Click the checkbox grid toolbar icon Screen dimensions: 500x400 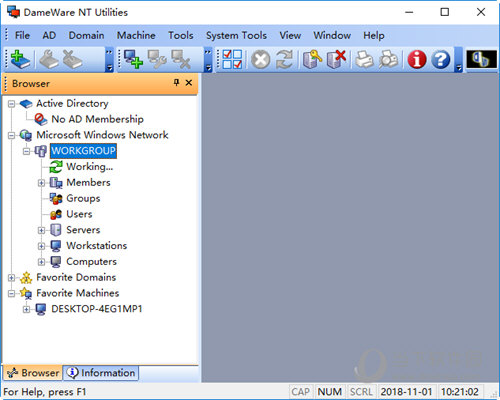[x=232, y=60]
